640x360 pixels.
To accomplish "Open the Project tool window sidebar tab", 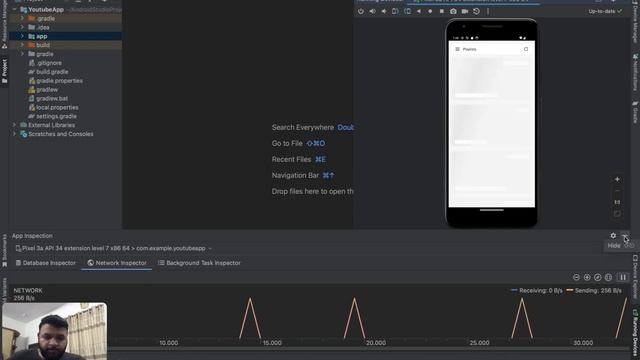I will [4, 71].
